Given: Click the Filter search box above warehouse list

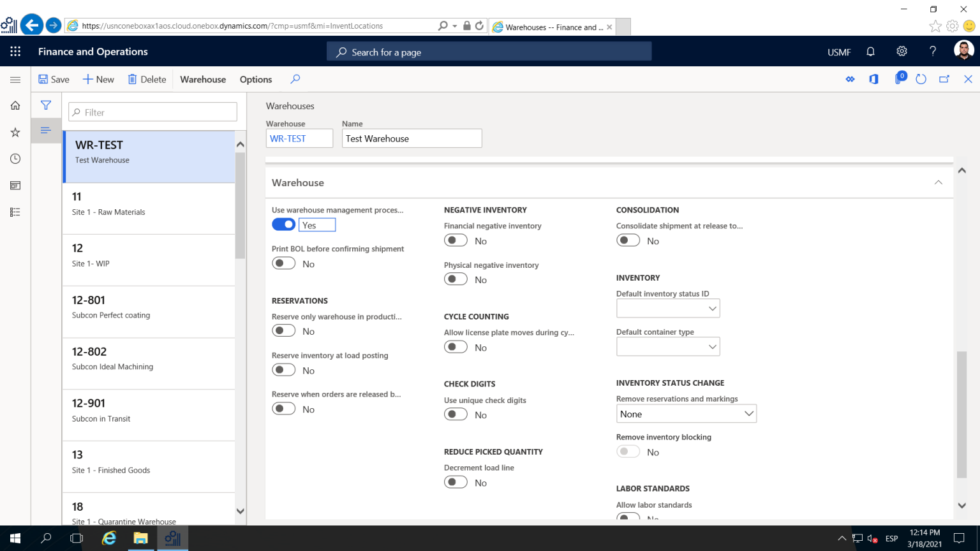Looking at the screenshot, I should tap(152, 111).
